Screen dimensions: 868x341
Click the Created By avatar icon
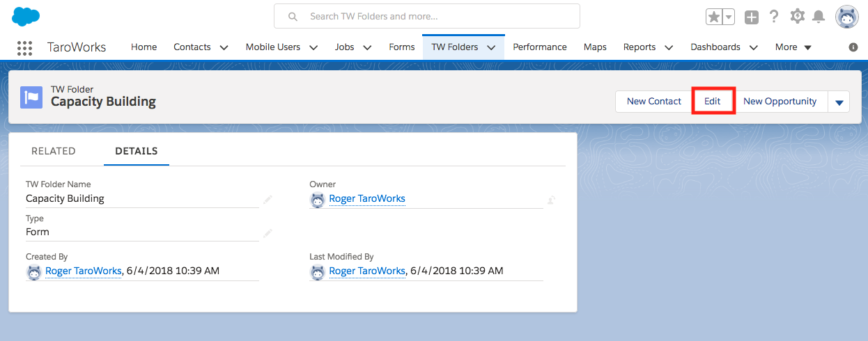[34, 272]
